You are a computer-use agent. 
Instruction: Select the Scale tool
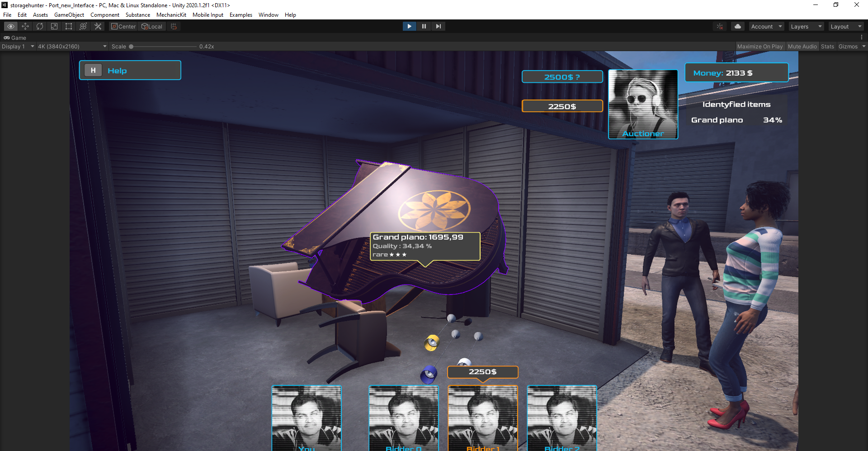[x=54, y=26]
